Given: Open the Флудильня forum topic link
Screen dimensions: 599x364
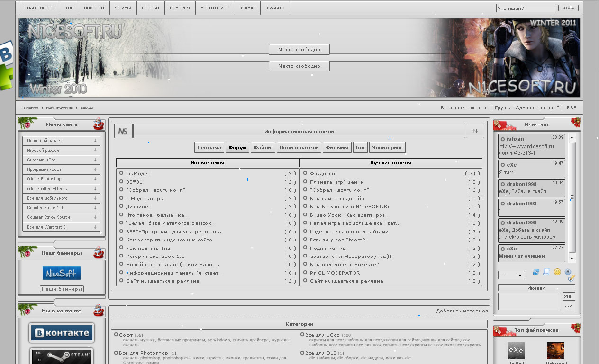Looking at the screenshot, I should (x=324, y=174).
